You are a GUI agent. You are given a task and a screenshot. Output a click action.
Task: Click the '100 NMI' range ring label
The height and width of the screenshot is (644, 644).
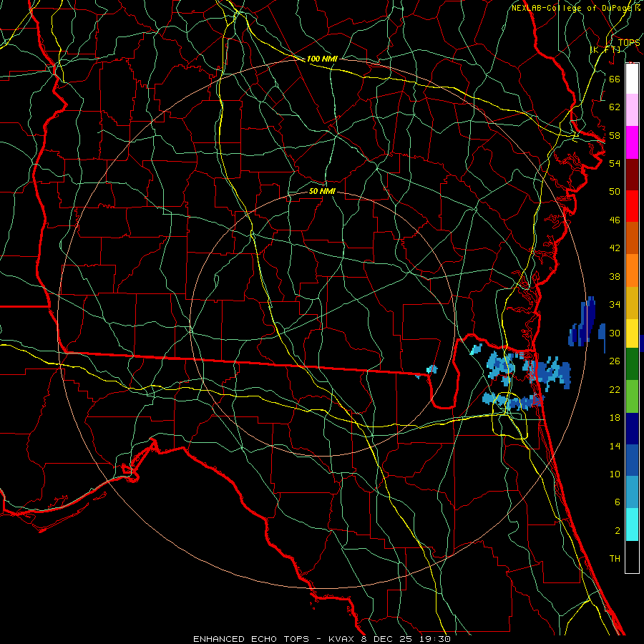(x=322, y=59)
